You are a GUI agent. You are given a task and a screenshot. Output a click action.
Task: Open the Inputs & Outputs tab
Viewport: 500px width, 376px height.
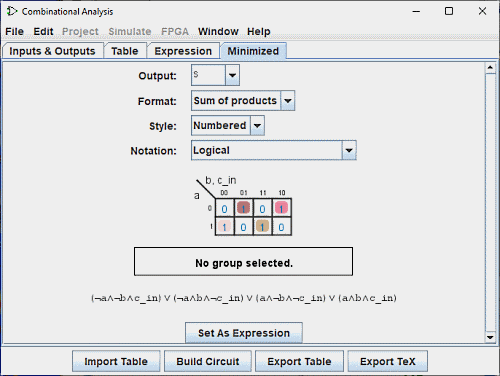[x=52, y=51]
